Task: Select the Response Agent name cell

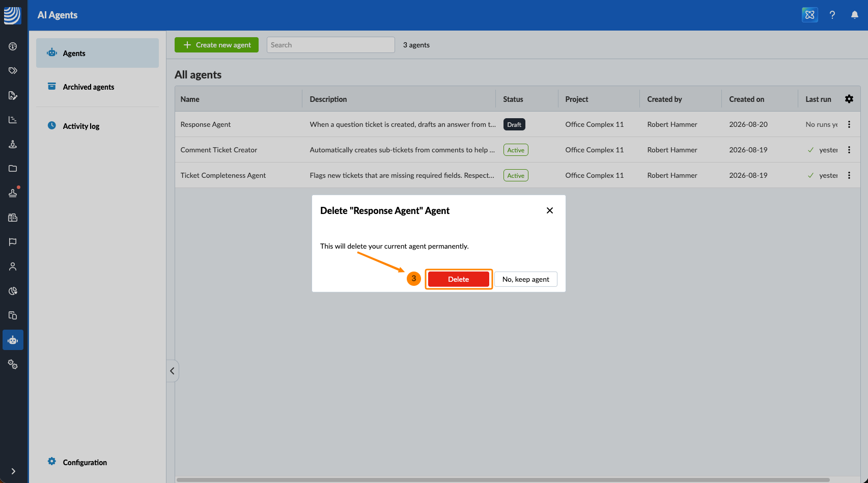Action: point(206,124)
